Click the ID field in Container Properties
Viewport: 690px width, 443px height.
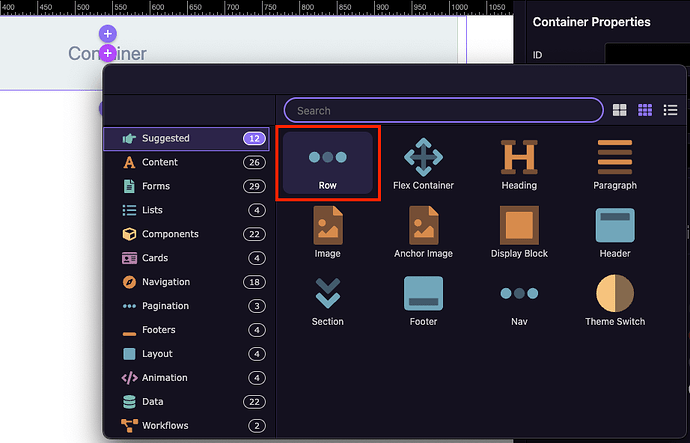647,55
